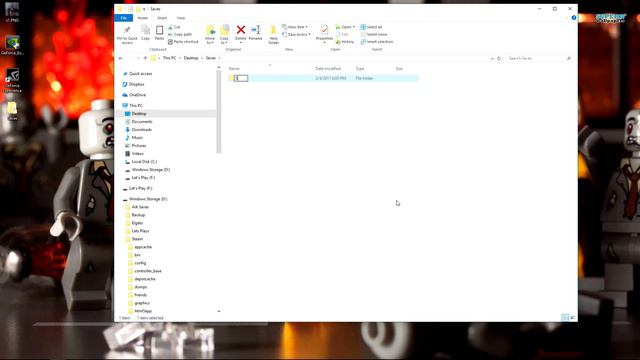The width and height of the screenshot is (640, 360).
Task: Select OneDrive in navigation pane
Action: (137, 95)
